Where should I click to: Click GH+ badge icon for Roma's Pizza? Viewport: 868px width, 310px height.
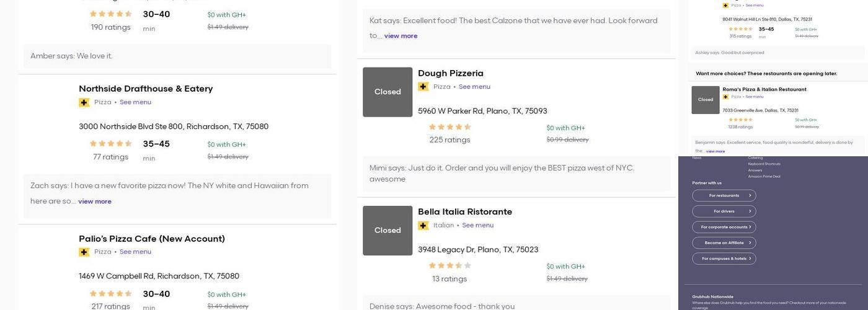click(x=725, y=97)
